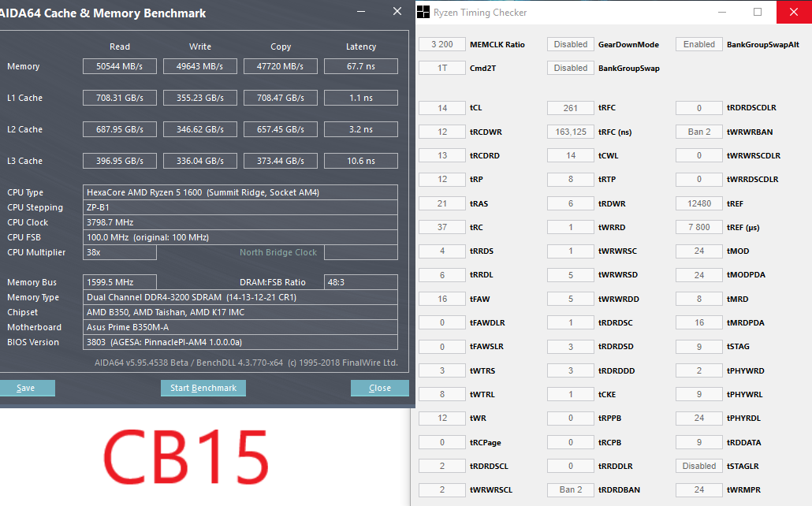Viewport: 812px width, 506px height.
Task: Click tRDWR value 6
Action: click(x=570, y=203)
